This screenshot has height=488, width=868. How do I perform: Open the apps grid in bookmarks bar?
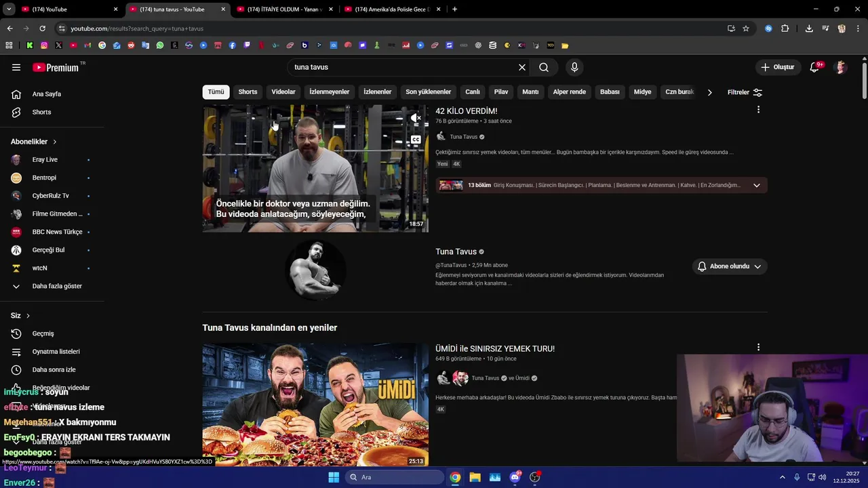pos(9,45)
